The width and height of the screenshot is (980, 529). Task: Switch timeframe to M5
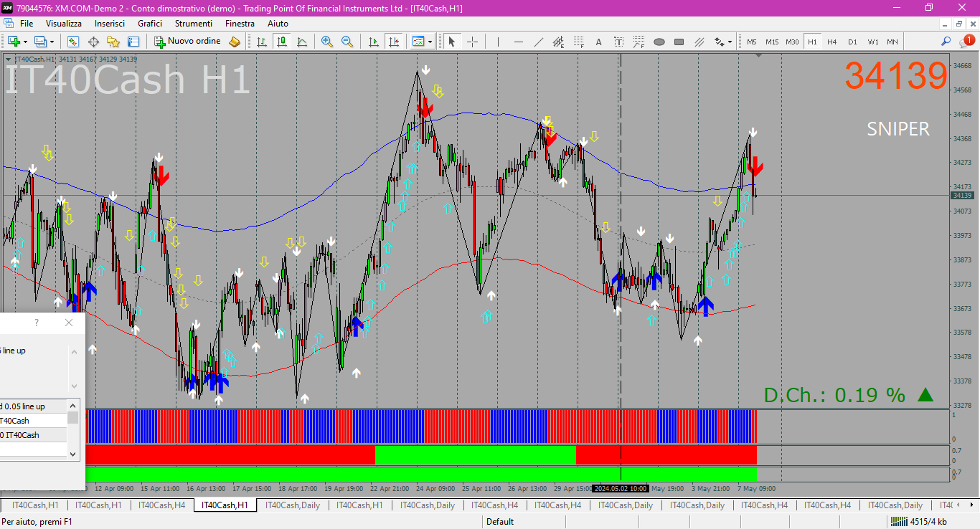click(x=752, y=42)
